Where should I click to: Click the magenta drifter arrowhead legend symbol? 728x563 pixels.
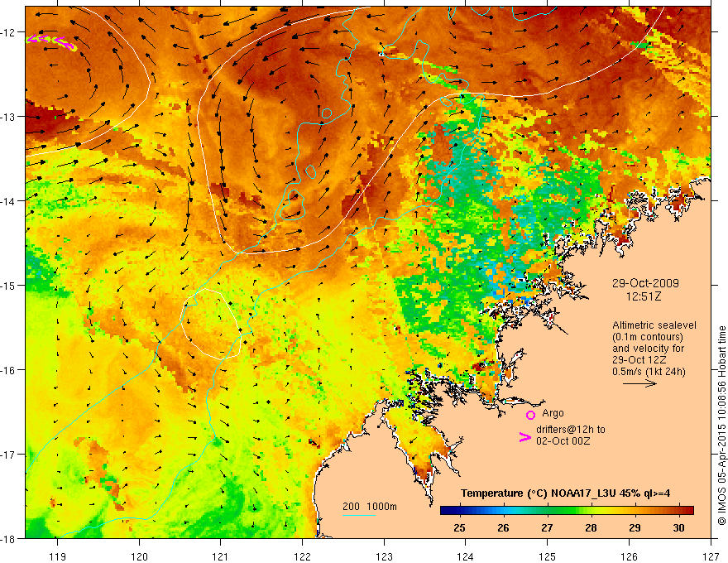524,437
